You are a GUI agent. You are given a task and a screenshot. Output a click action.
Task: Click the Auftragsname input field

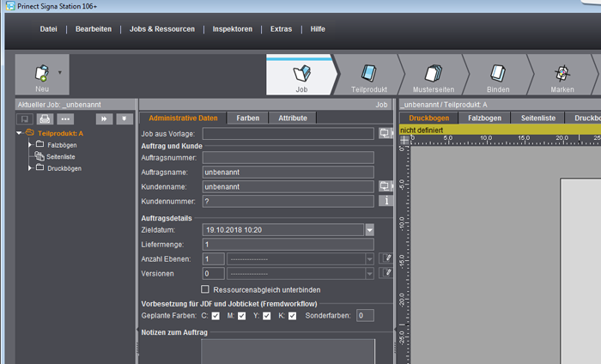coord(288,172)
